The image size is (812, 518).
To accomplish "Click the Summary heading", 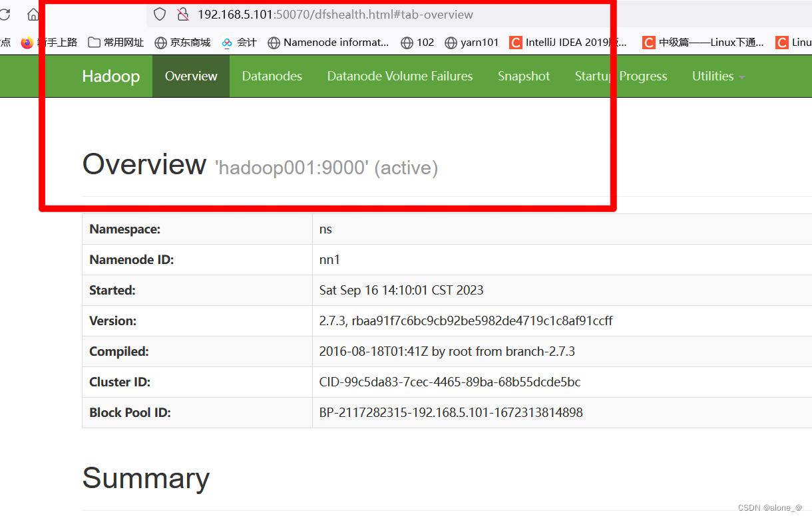I will click(x=146, y=478).
